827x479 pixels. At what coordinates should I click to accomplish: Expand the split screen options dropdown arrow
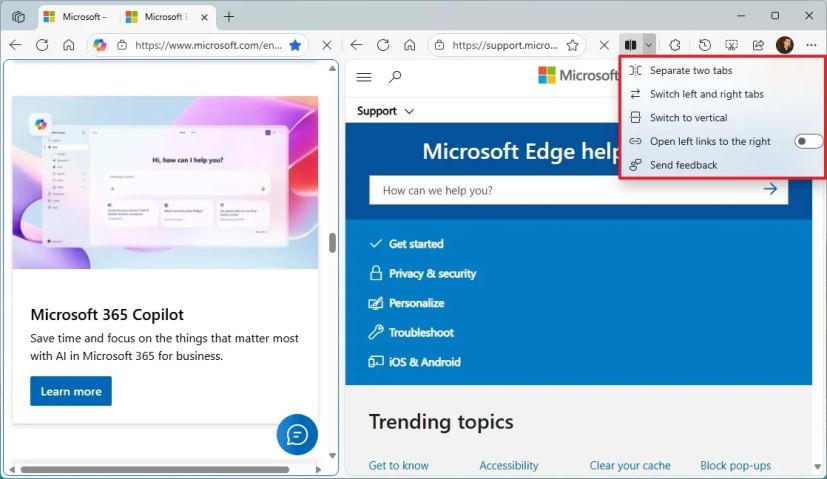[x=649, y=45]
